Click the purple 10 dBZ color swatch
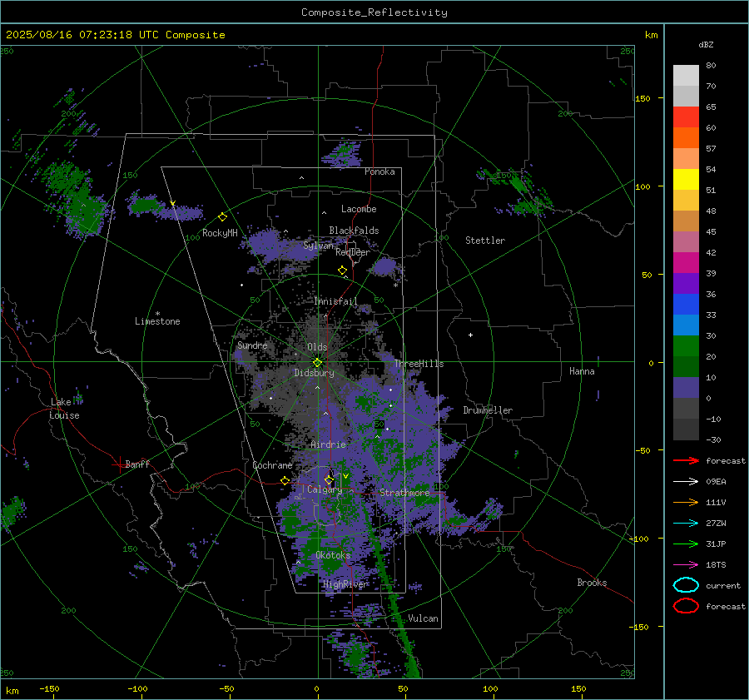The image size is (749, 700). tap(686, 388)
